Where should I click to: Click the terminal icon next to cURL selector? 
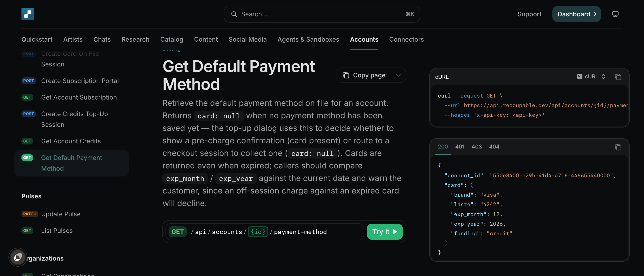coord(580,76)
